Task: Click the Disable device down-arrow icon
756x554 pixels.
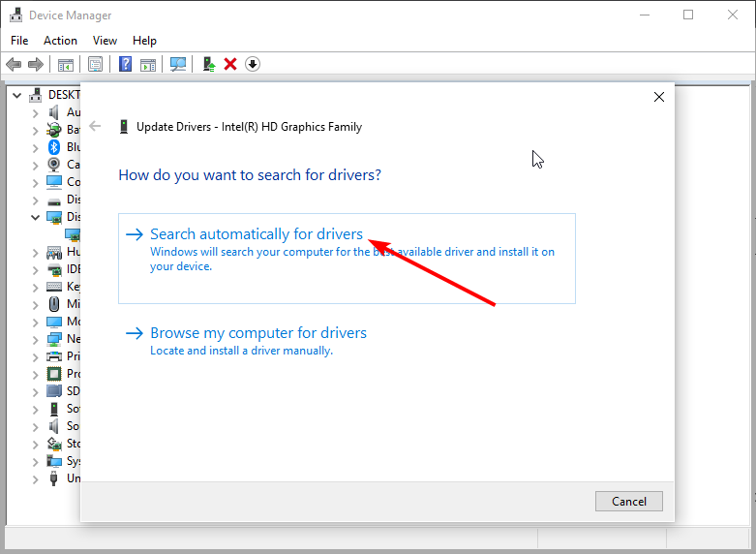Action: [253, 64]
